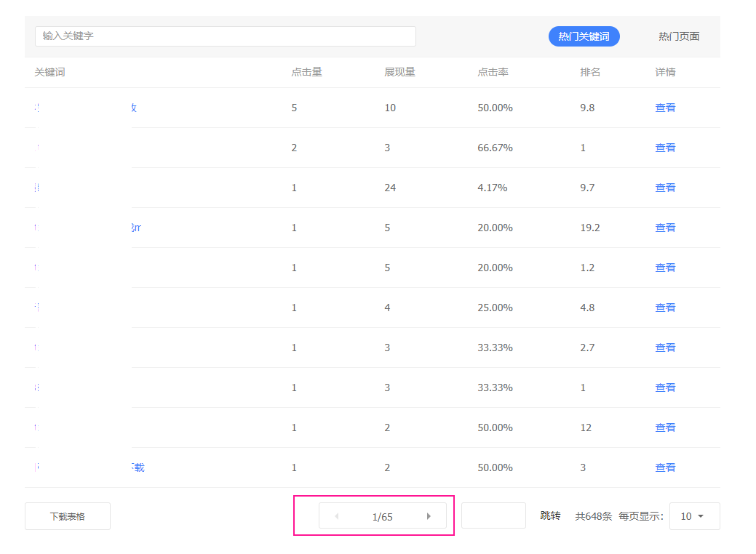Image resolution: width=756 pixels, height=554 pixels.
Task: Click the rank value 4.8
Action: click(x=587, y=308)
